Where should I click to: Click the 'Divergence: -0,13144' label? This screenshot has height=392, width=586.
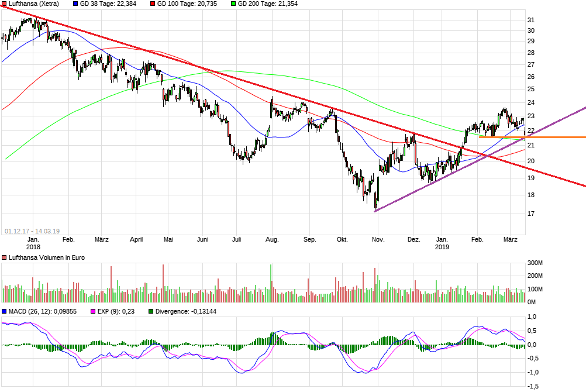[186, 311]
